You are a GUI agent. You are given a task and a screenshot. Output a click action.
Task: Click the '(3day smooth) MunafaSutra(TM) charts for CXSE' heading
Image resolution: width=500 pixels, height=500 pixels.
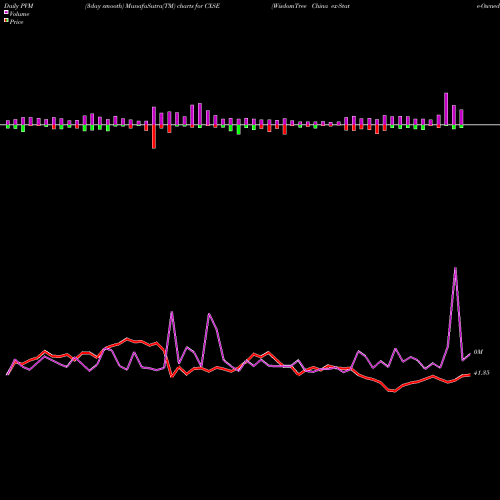click(152, 6)
